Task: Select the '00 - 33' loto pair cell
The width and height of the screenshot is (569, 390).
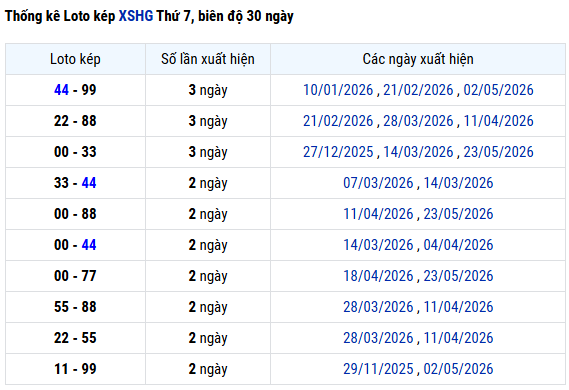Action: click(x=75, y=152)
